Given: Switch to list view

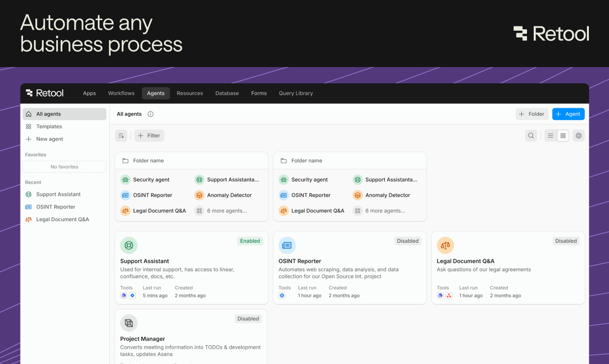Looking at the screenshot, I should pos(550,136).
